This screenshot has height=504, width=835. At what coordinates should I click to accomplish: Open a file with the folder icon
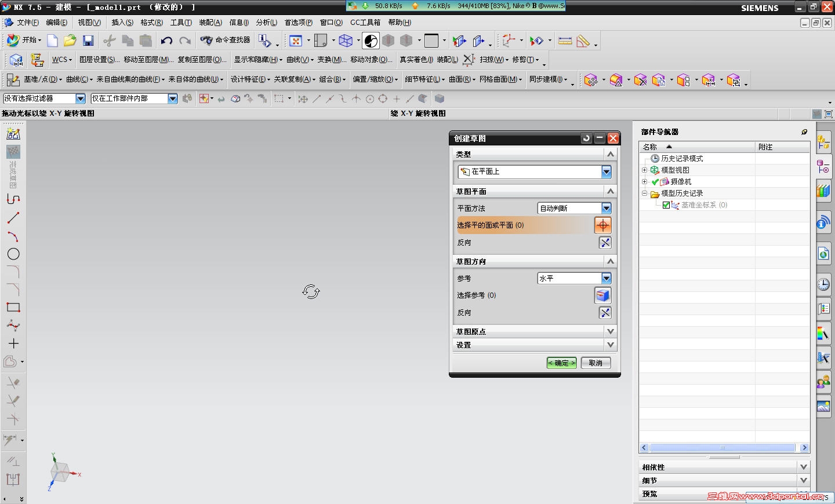click(70, 40)
